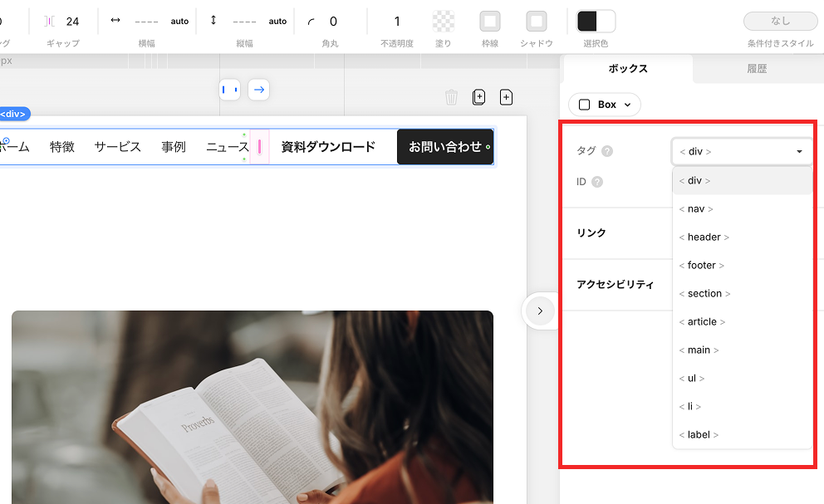Viewport: 824px width, 504px height.
Task: Choose nav from the tag list
Action: pyautogui.click(x=696, y=209)
